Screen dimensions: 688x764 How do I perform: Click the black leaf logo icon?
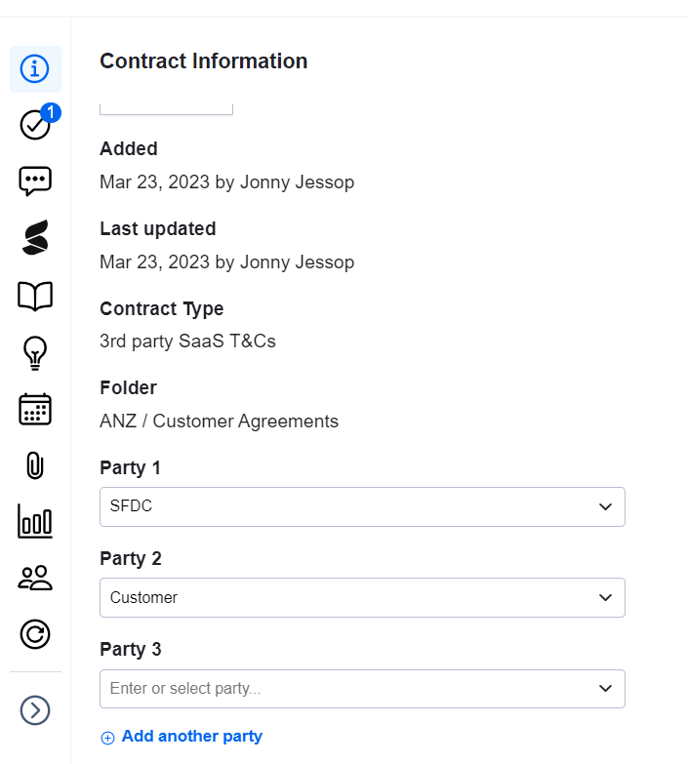click(x=35, y=238)
